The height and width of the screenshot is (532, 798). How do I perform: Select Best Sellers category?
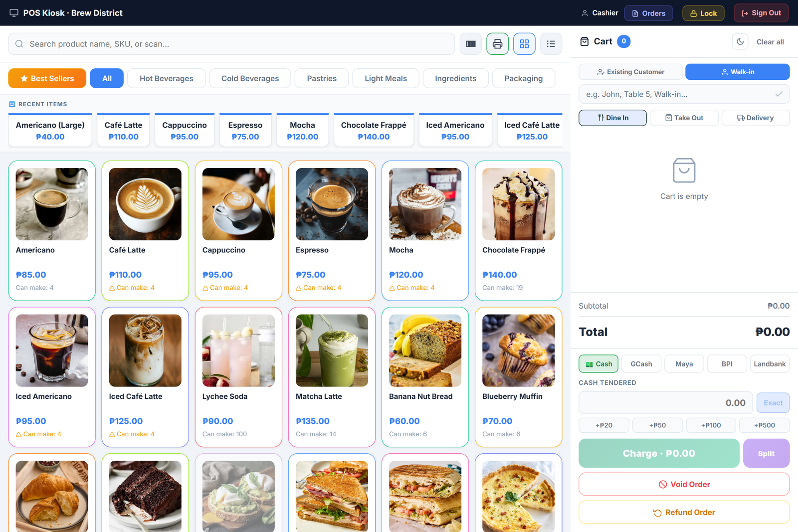point(47,78)
